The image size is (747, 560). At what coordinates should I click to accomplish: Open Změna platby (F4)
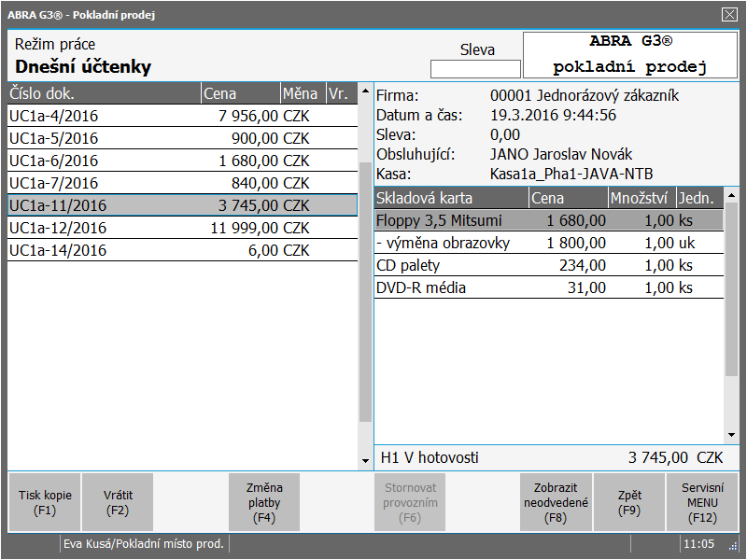264,503
